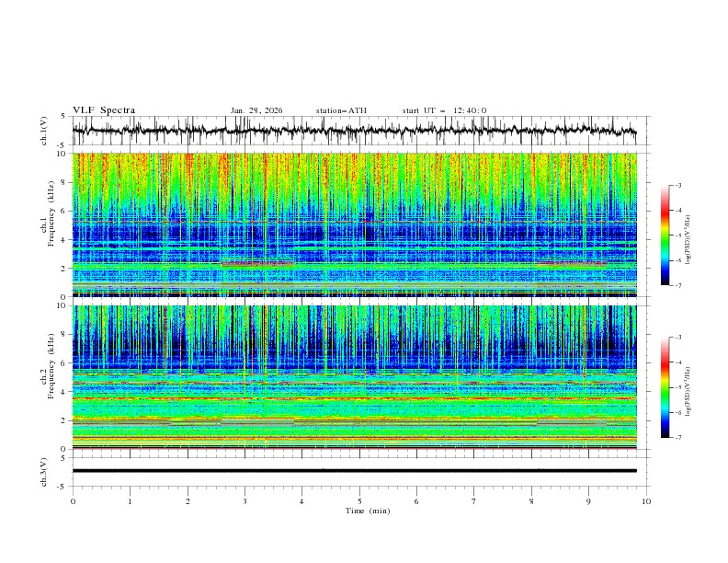Viewport: 728px width, 563px height.
Task: Click the "-5" tick on ch.2 color bar
Action: coord(677,387)
